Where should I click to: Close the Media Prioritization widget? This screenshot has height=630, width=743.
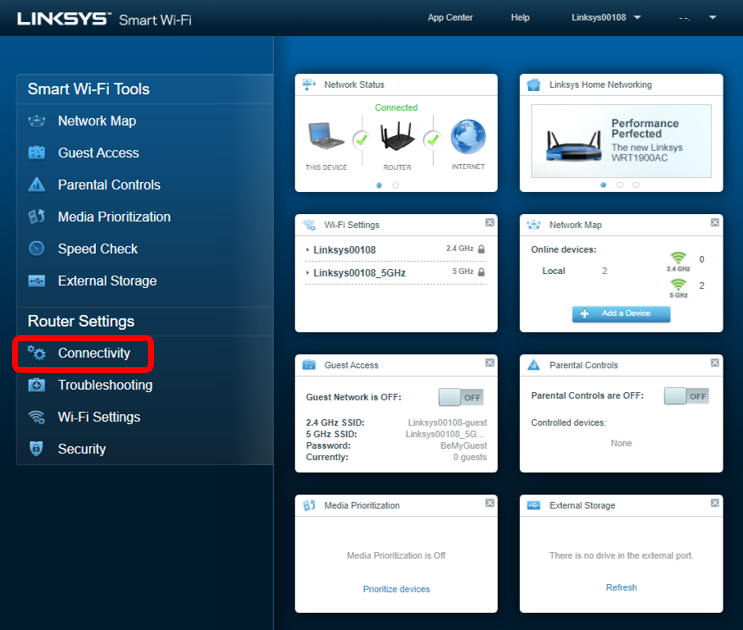pos(490,503)
